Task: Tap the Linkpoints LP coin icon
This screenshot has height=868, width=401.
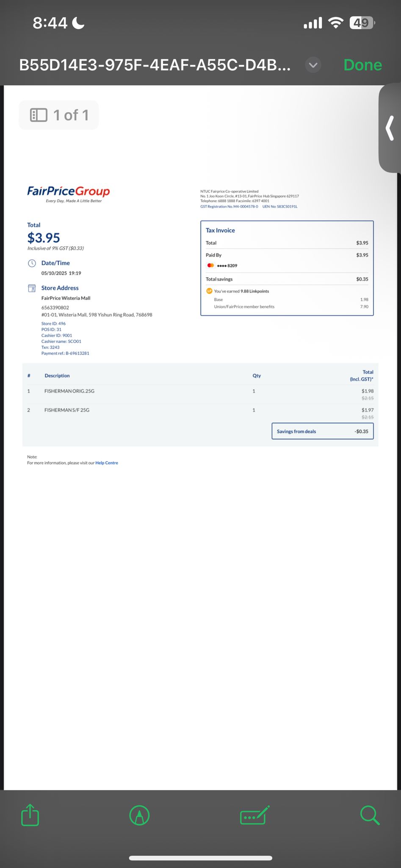Action: point(209,291)
